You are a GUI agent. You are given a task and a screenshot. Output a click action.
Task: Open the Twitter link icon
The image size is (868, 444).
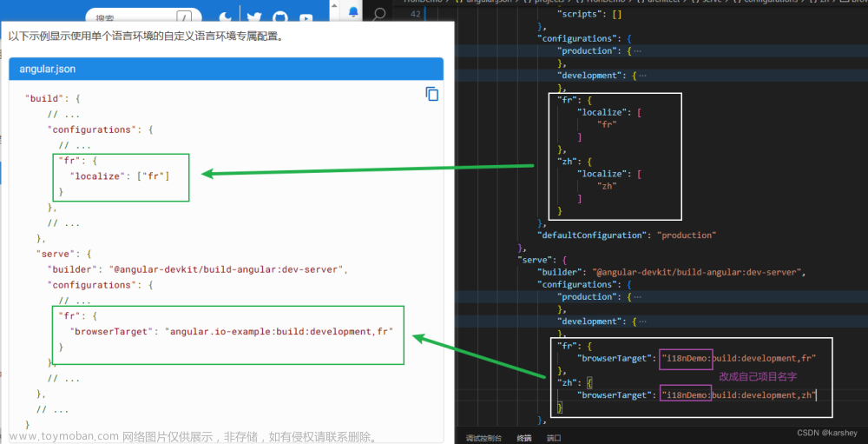(x=254, y=17)
